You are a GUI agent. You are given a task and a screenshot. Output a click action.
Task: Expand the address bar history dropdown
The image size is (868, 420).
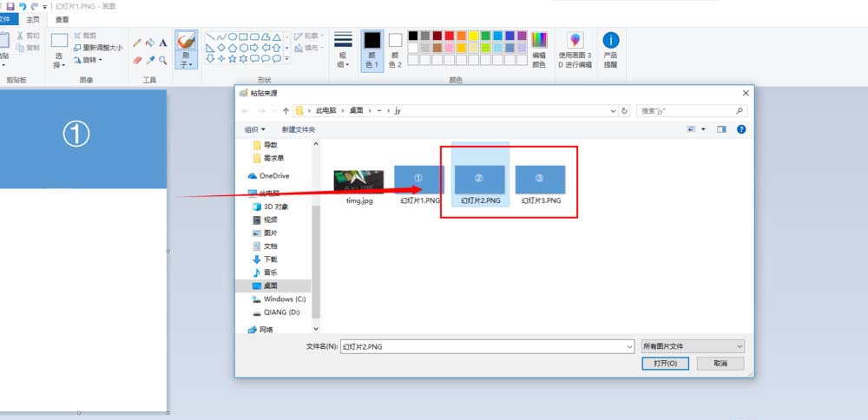614,111
